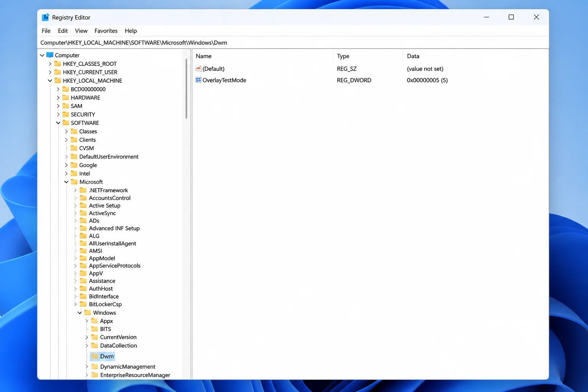Select the (Default) value name
The height and width of the screenshot is (392, 588).
click(x=214, y=69)
